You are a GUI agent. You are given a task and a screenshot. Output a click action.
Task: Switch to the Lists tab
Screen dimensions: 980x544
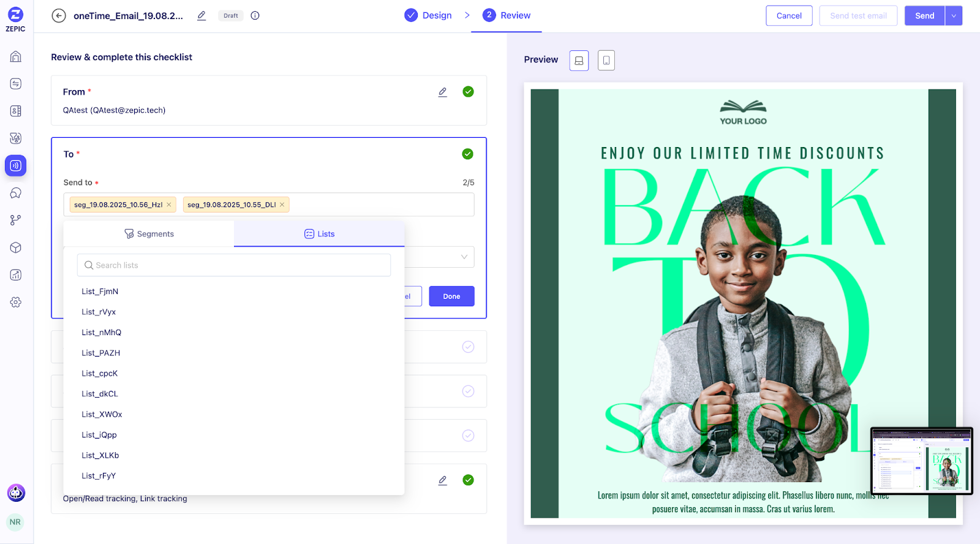(319, 234)
